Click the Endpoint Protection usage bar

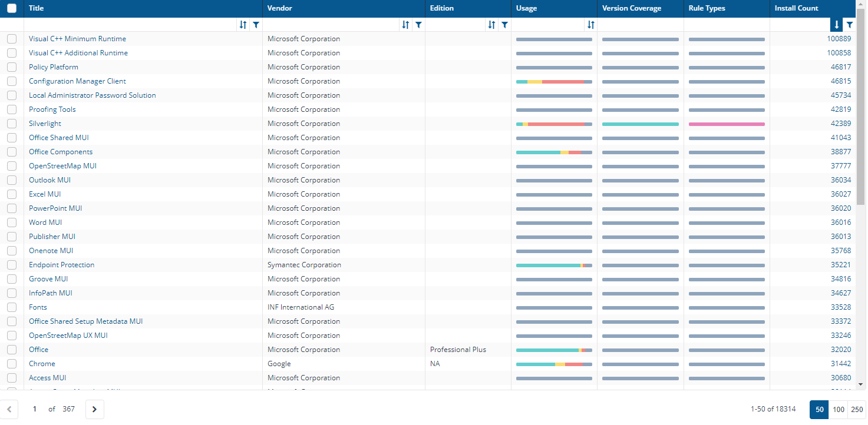554,265
